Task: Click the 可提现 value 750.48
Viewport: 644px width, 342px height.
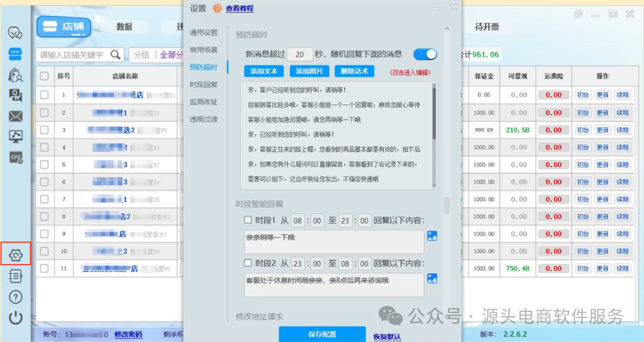Action: coord(518,269)
